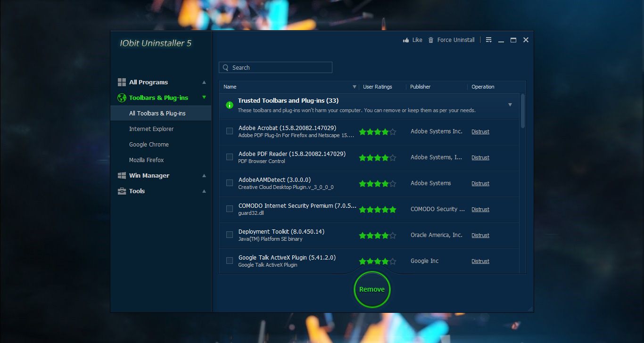Check the COMODO Internet Security Premium checkbox
Viewport: 644px width, 343px height.
(230, 209)
